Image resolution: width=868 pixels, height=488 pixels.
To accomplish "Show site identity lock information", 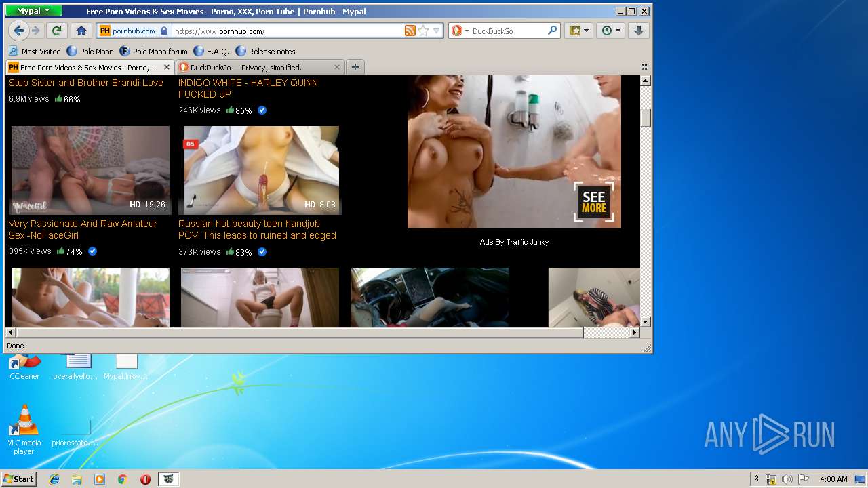I will pyautogui.click(x=135, y=30).
